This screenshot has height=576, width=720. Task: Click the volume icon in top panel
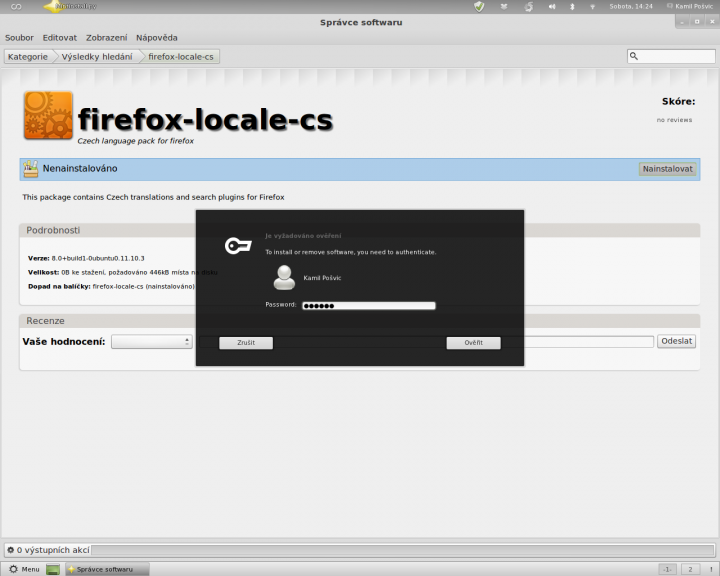click(x=552, y=6)
